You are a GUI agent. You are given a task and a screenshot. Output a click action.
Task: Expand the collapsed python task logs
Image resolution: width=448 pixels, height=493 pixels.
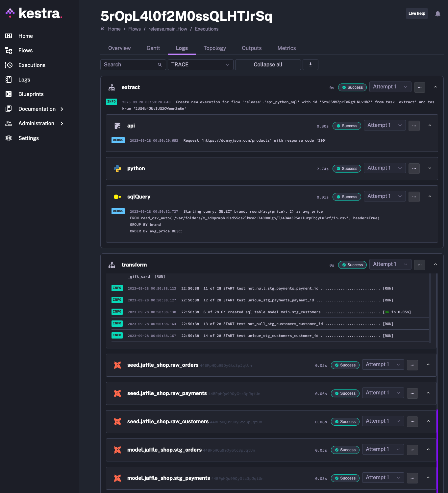click(430, 168)
